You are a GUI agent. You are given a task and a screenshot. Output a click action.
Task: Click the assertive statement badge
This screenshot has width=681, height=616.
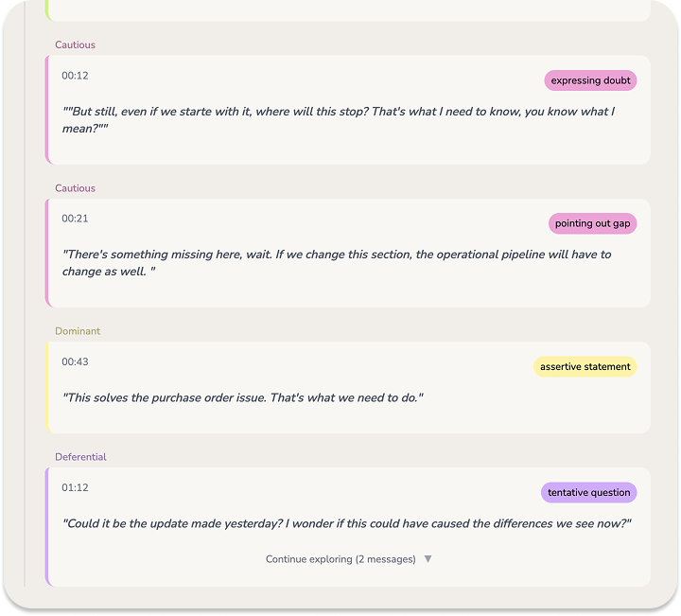pyautogui.click(x=585, y=366)
